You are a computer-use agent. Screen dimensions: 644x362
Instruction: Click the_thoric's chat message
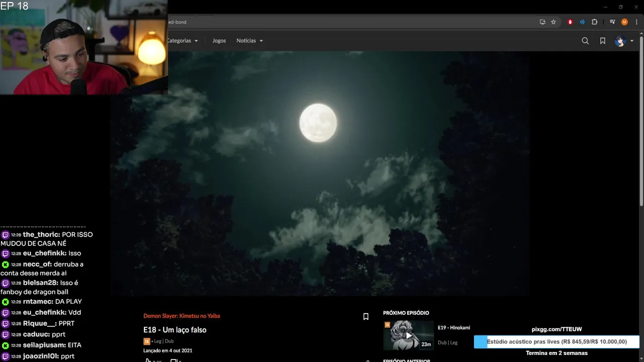(47, 239)
